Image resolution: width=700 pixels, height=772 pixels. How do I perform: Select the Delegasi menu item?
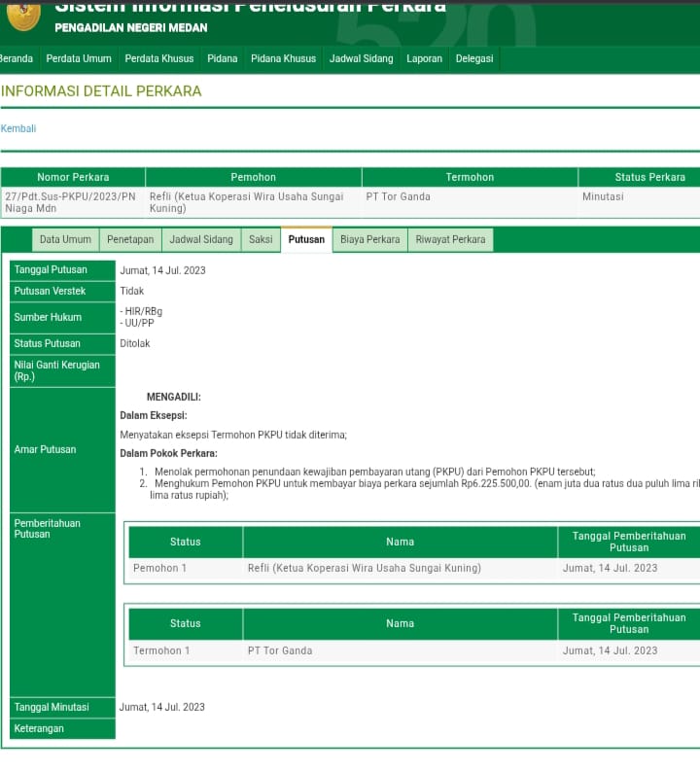tap(474, 58)
